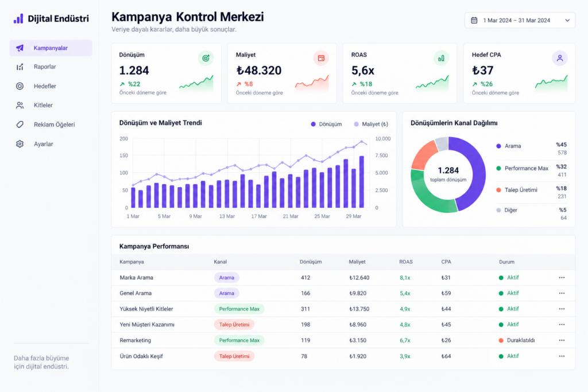This screenshot has width=588, height=392.
Task: Sort the table by ROAS column header
Action: [406, 262]
